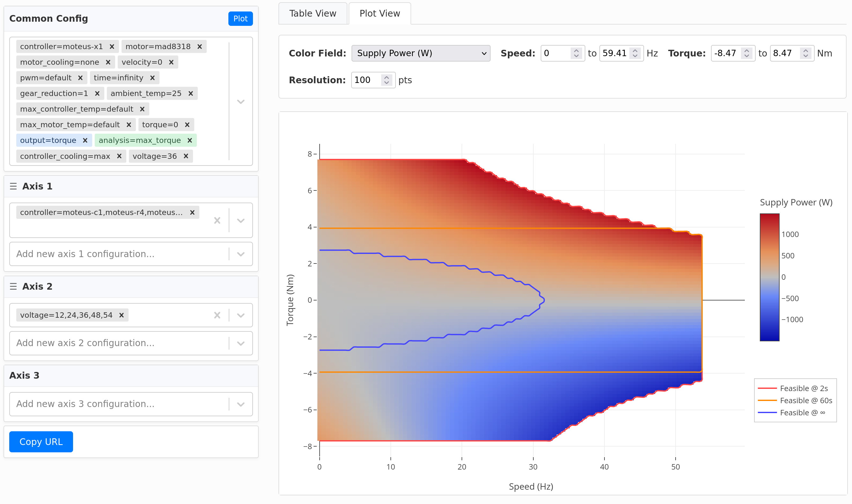Viewport: 852px width, 504px height.
Task: Click the Axis 2 drag handle icon
Action: 13,286
